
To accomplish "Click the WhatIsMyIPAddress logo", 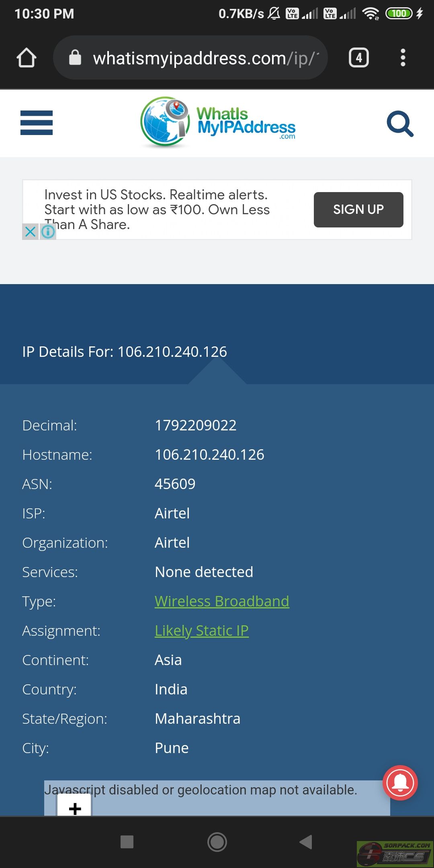I will coord(218,123).
